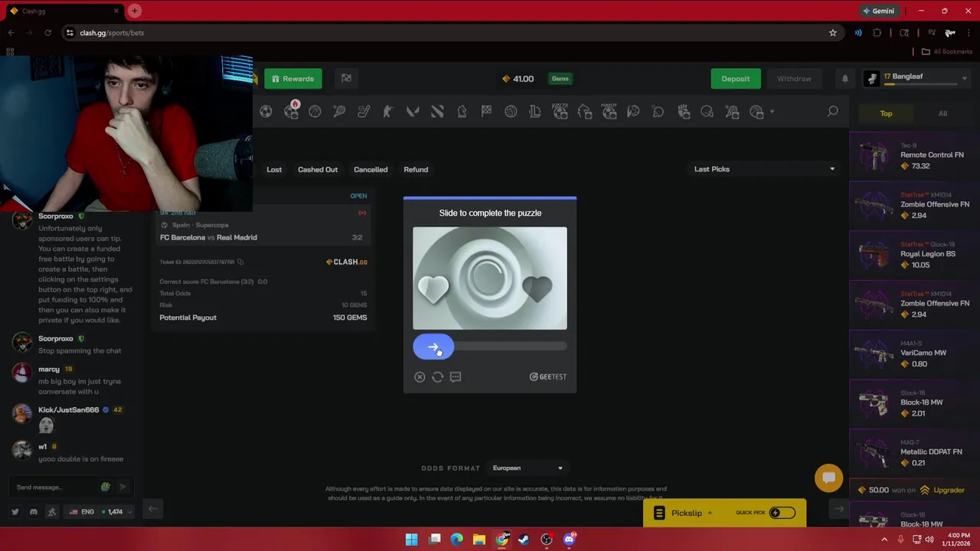This screenshot has width=980, height=551.
Task: Open the Rewards button
Action: click(293, 79)
